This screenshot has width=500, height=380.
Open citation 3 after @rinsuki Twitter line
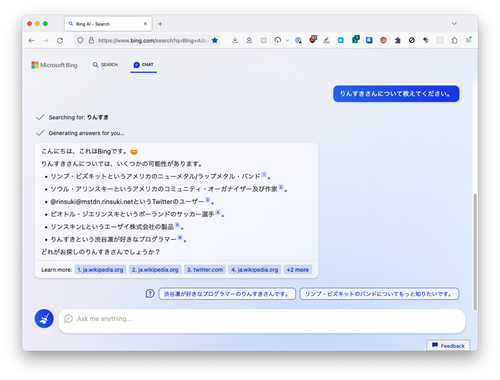coord(207,200)
